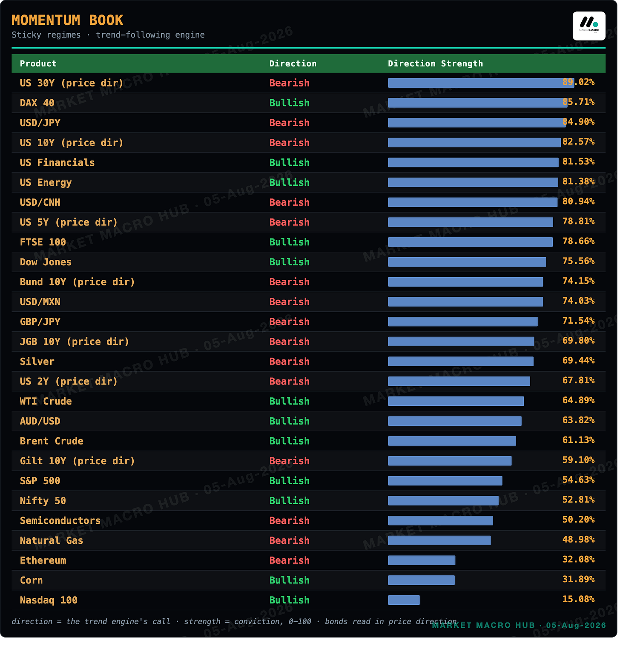Select the 'USD/MXN' product name
This screenshot has width=620, height=672.
[40, 302]
